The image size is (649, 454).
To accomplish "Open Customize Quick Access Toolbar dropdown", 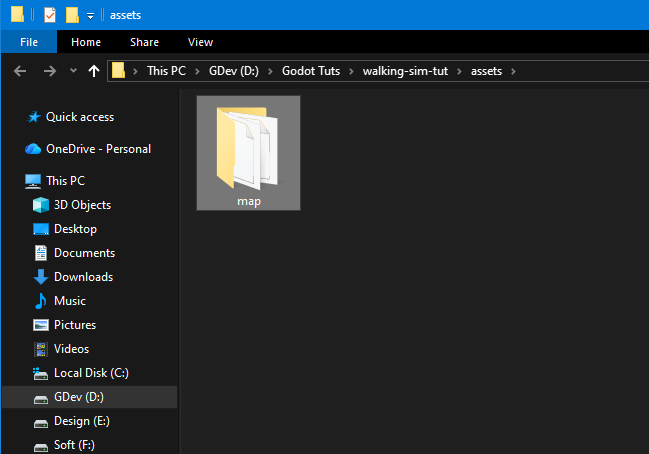I will coord(90,16).
